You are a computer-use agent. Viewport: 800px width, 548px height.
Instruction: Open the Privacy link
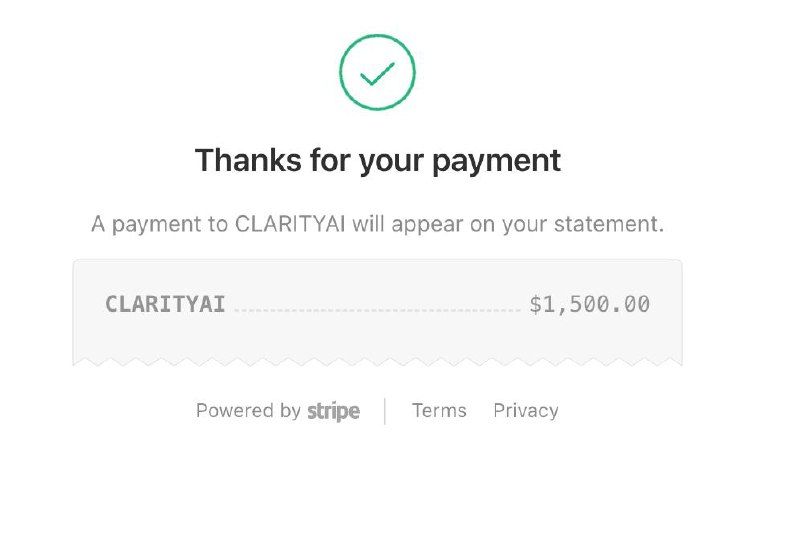(525, 410)
